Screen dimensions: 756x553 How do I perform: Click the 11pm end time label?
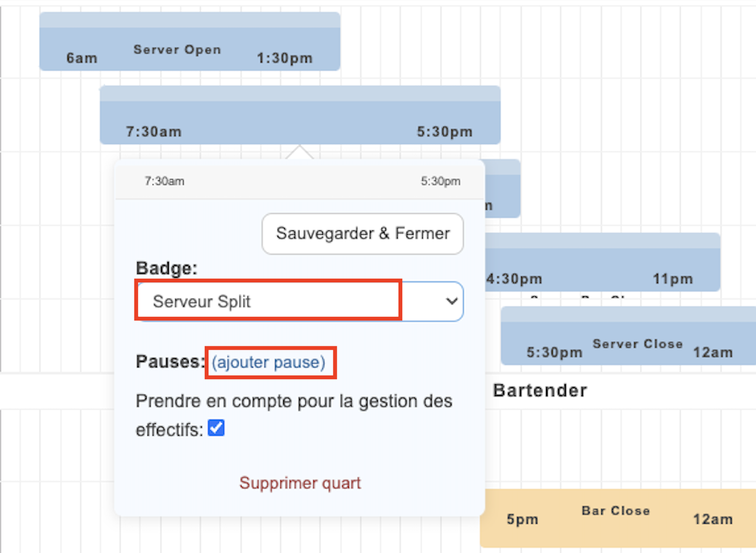click(672, 279)
